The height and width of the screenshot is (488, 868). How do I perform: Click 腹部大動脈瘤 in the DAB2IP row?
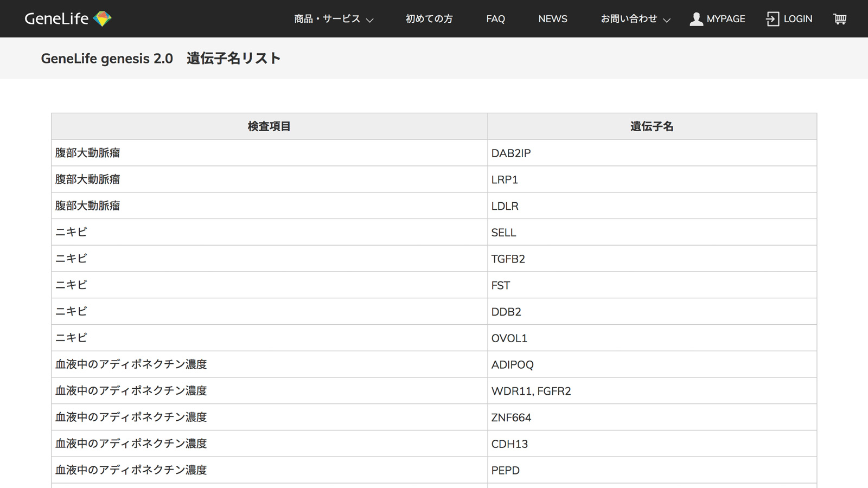pos(87,153)
